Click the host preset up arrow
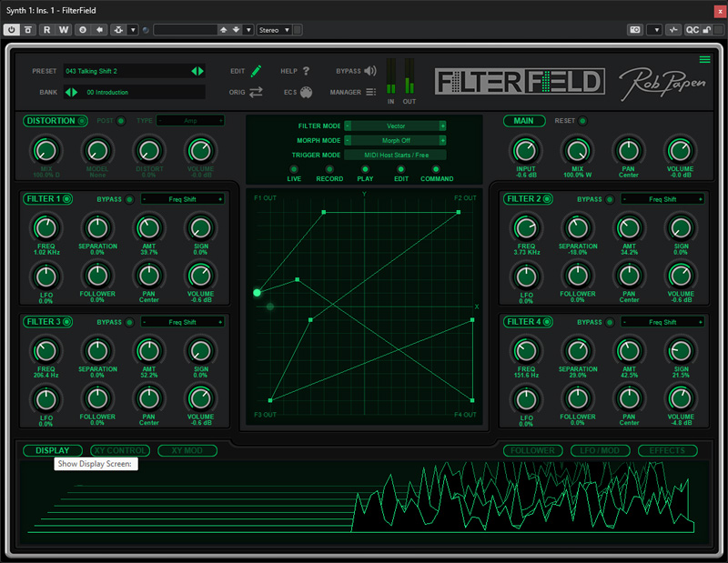Viewport: 728px width, 563px height. pyautogui.click(x=224, y=30)
